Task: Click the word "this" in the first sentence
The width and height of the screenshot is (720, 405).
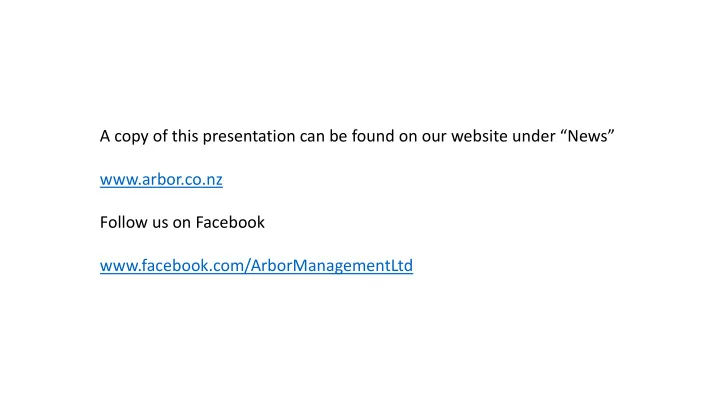Action: 185,136
